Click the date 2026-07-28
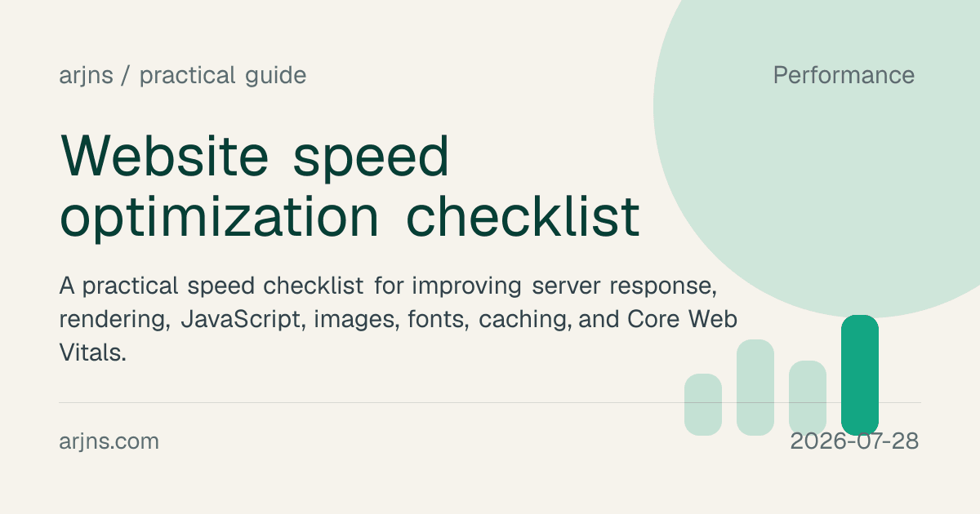 (855, 442)
